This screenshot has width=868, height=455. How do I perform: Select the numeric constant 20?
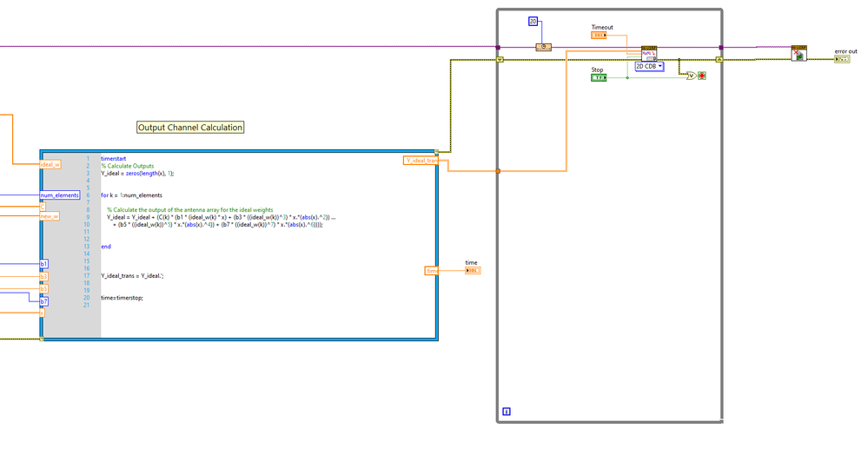pyautogui.click(x=533, y=22)
